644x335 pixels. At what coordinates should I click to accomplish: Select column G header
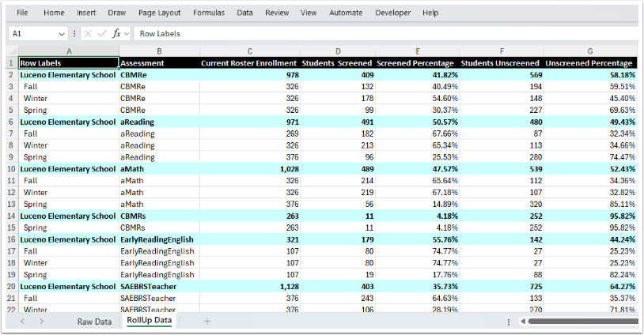click(590, 51)
